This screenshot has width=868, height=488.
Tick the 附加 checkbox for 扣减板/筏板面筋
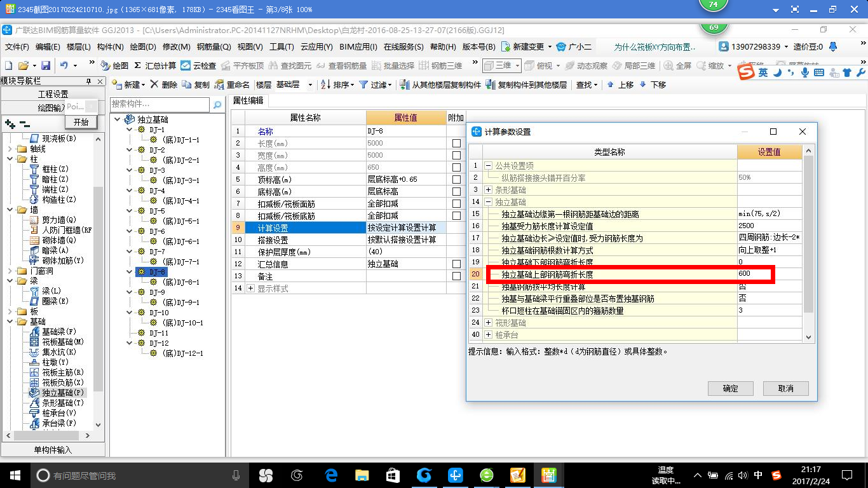456,204
